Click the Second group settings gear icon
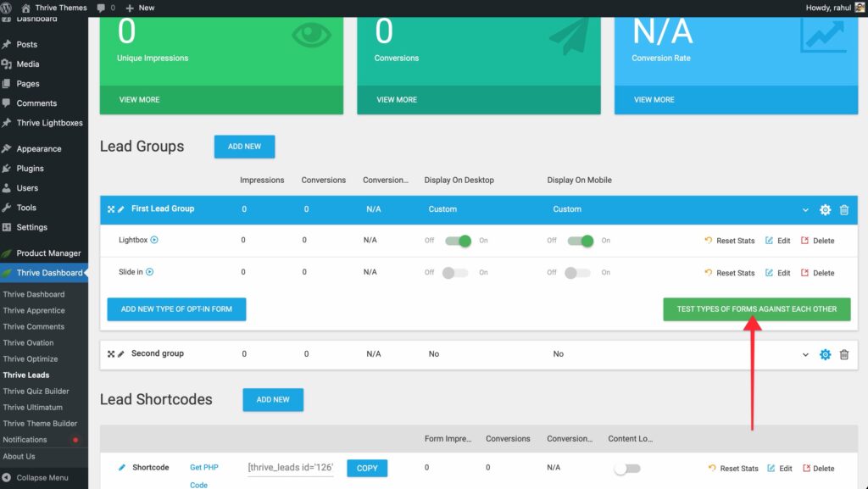This screenshot has width=868, height=489. (825, 354)
